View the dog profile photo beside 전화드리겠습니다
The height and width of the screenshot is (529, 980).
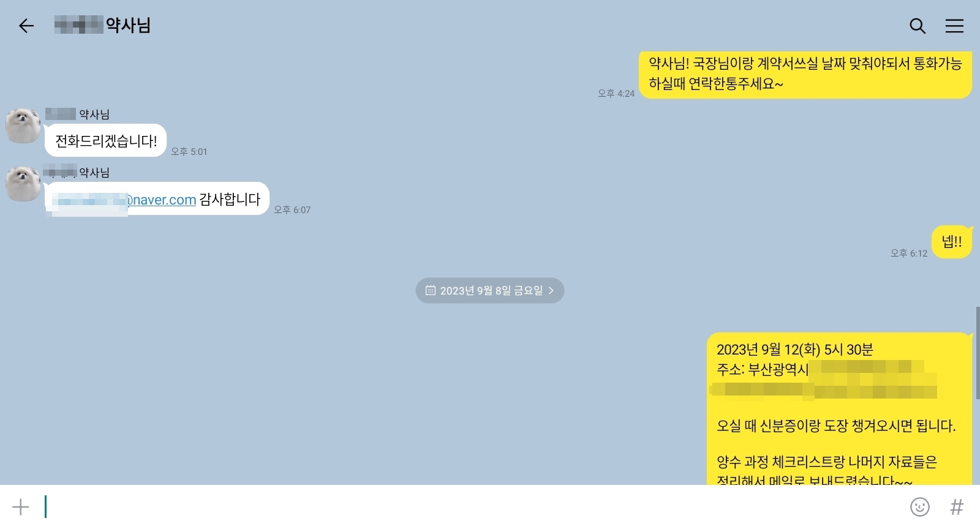tap(23, 126)
